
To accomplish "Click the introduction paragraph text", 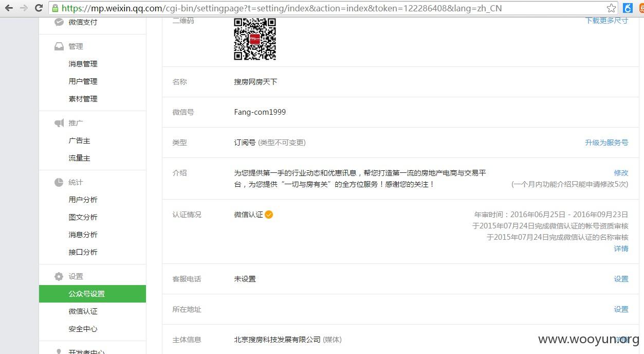I will [x=360, y=179].
